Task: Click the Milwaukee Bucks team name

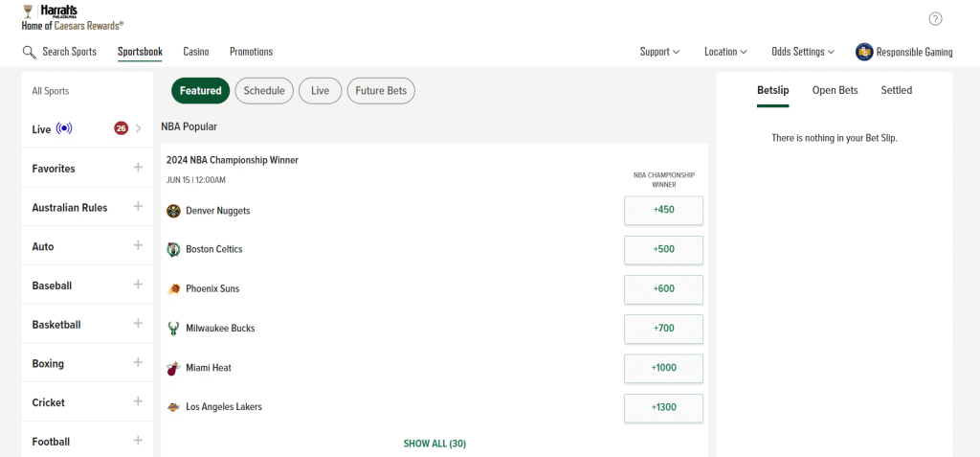Action: pyautogui.click(x=221, y=329)
